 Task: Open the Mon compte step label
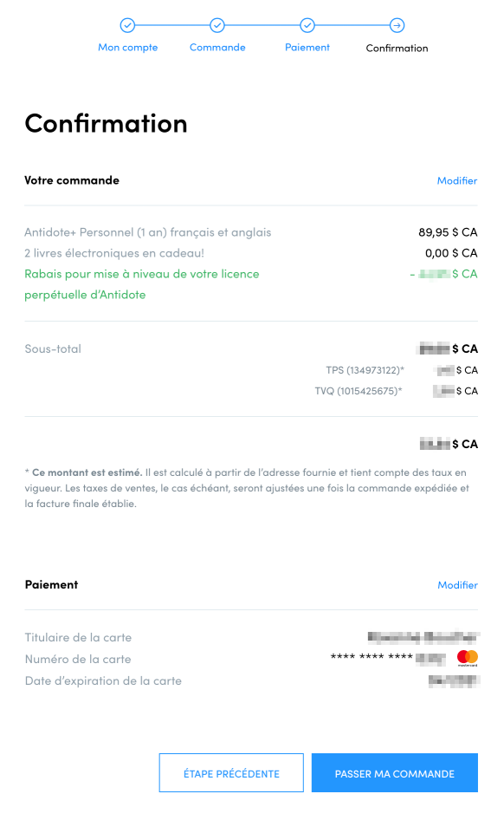coord(128,48)
